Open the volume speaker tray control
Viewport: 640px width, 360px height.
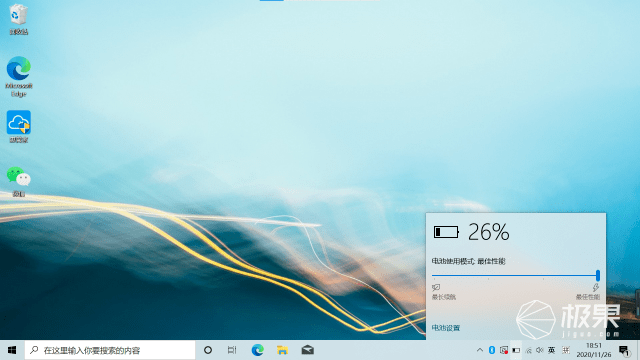(x=540, y=350)
